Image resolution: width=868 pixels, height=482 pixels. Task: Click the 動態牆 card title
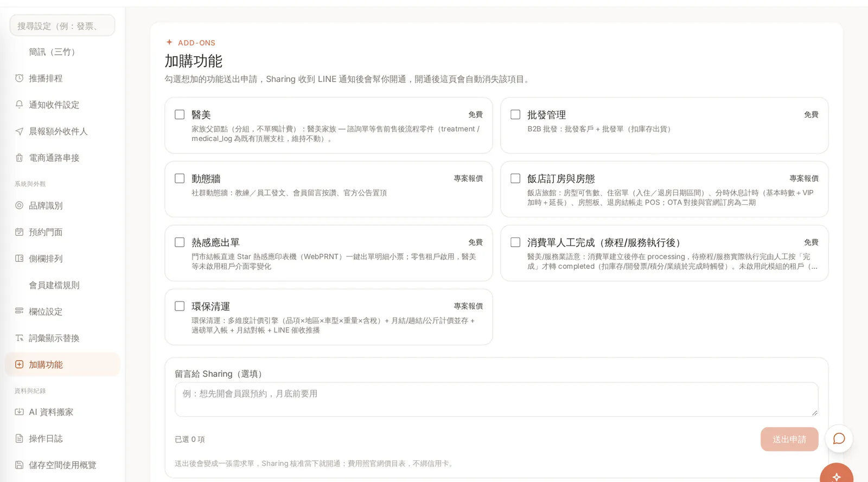point(206,179)
